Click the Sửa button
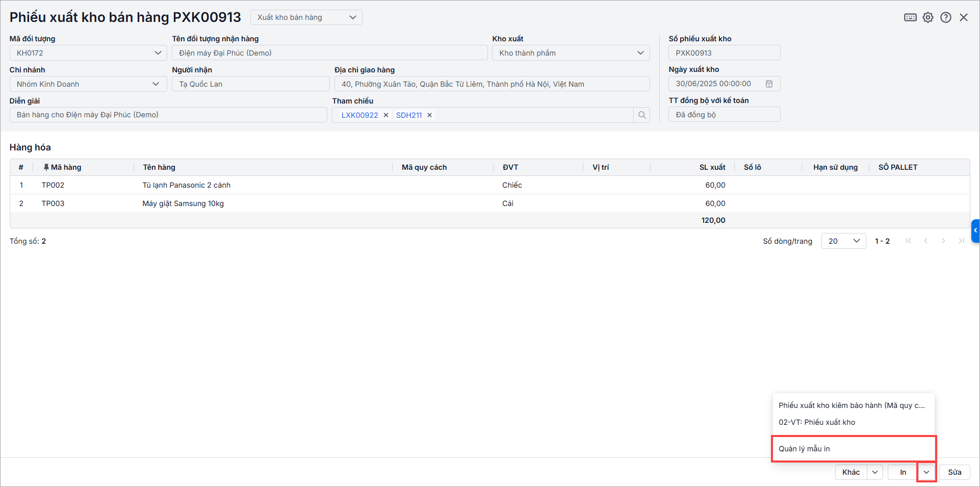Viewport: 980px width, 487px height. (955, 472)
